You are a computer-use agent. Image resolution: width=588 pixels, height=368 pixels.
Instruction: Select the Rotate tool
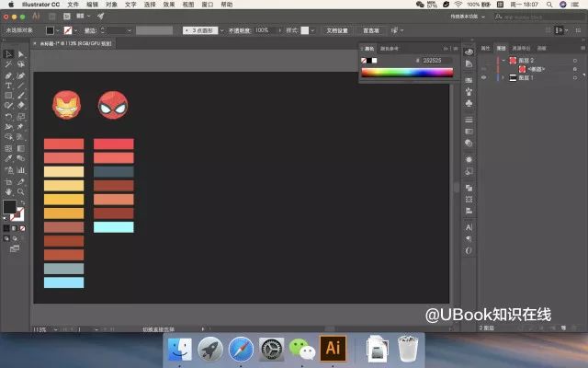coord(8,117)
